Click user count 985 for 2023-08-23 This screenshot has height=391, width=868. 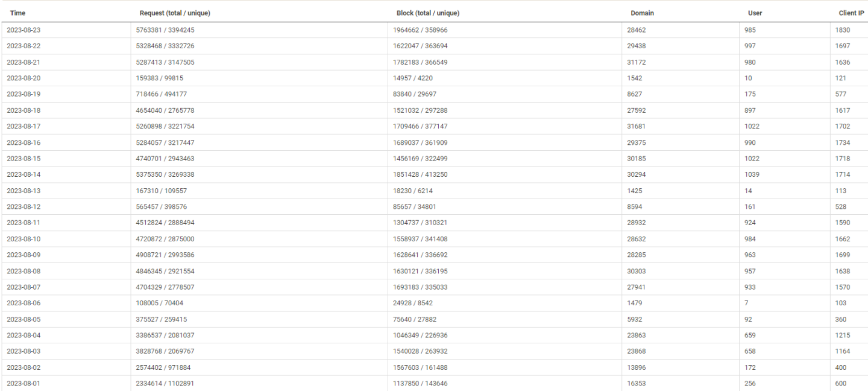pos(749,29)
